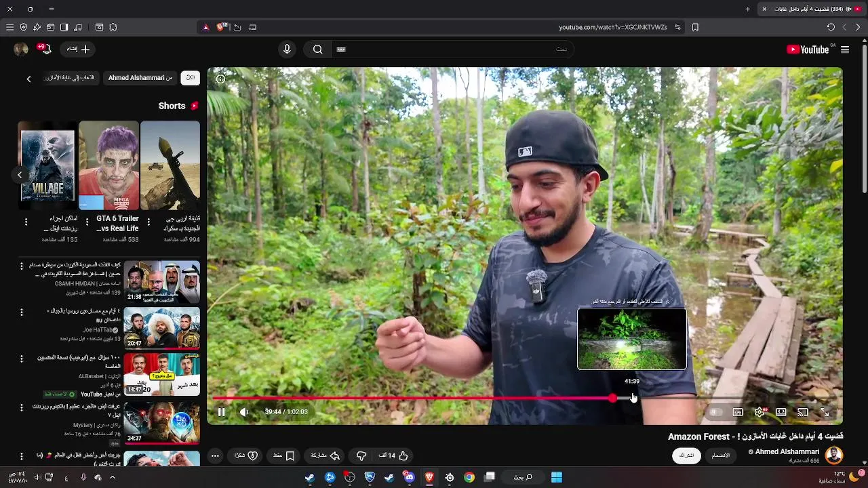Screen dimensions: 868x488
Task: Select the الكل filter chip
Action: click(x=191, y=78)
